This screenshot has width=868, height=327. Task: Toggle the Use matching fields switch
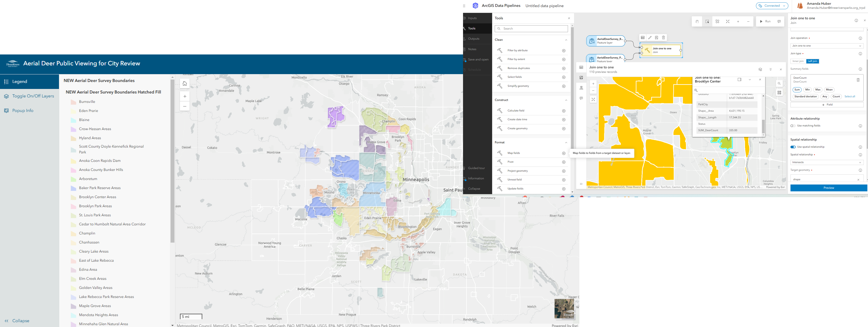coord(793,126)
